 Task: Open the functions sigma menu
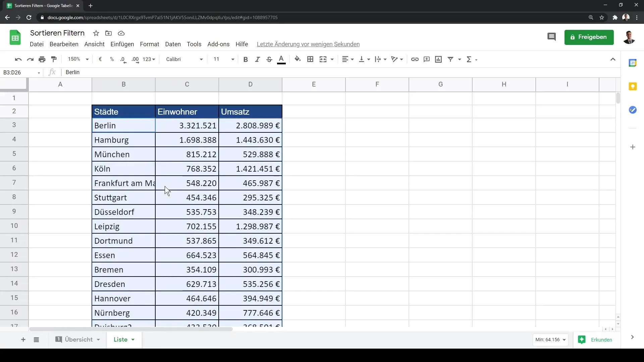pyautogui.click(x=472, y=59)
